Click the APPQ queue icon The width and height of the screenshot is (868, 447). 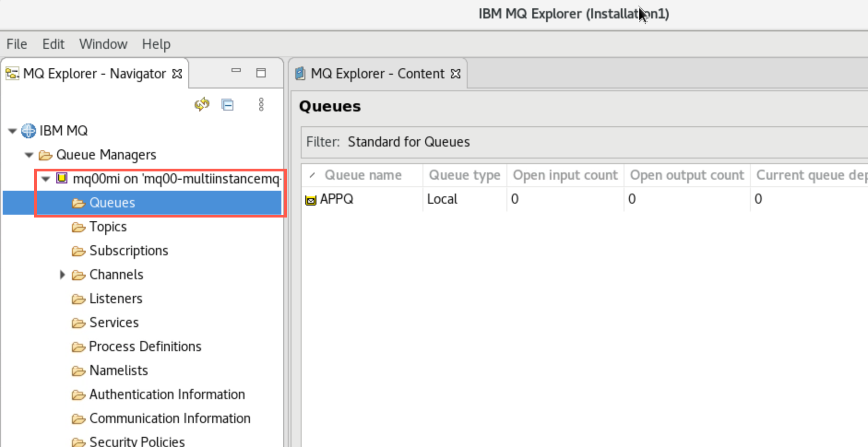coord(311,200)
